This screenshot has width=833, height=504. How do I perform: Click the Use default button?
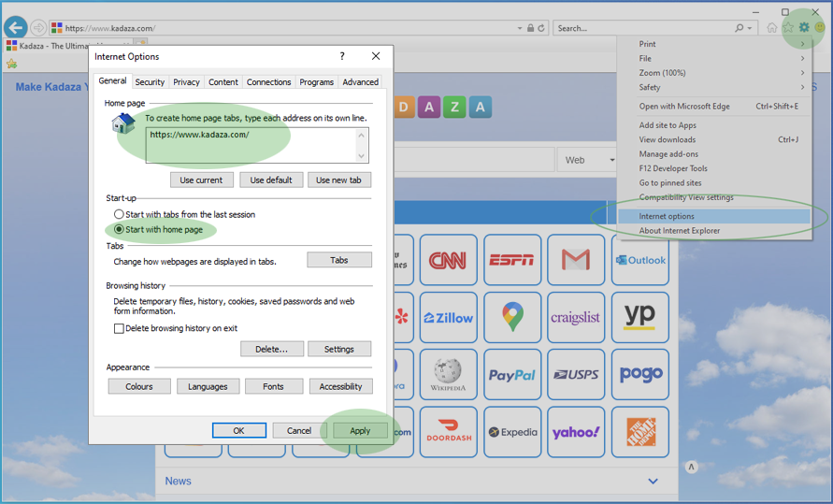click(271, 180)
